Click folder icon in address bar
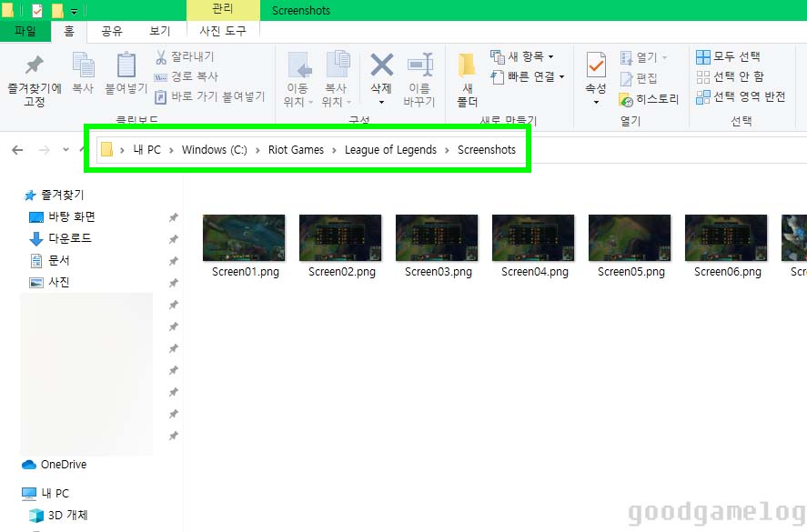Image resolution: width=807 pixels, height=532 pixels. point(106,149)
